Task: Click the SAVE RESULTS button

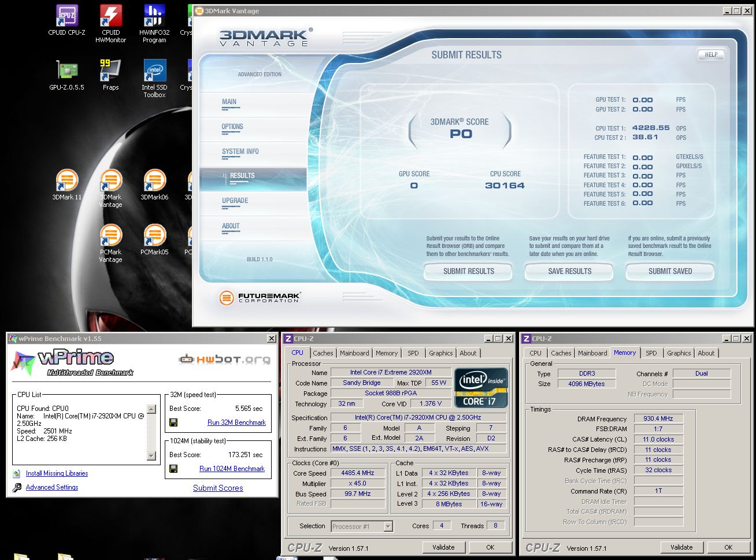Action: point(569,271)
